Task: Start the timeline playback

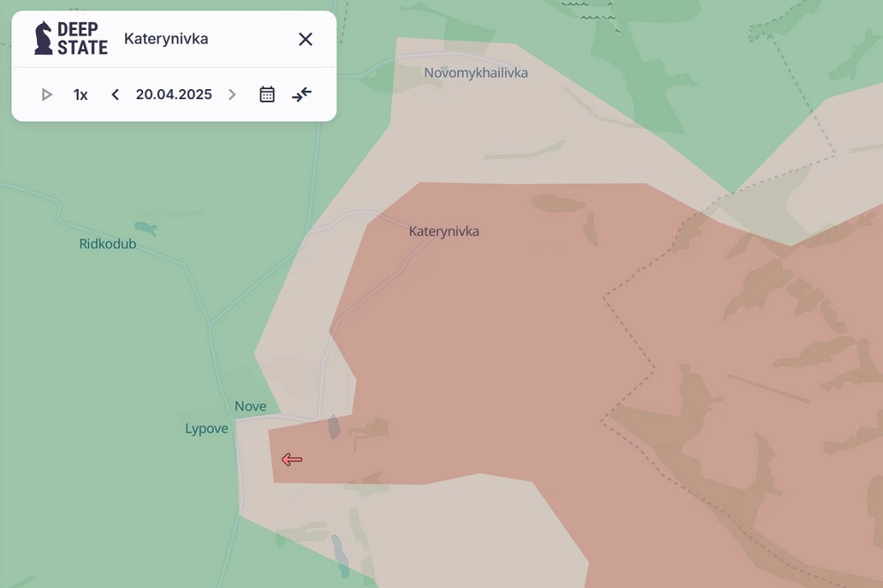Action: pyautogui.click(x=47, y=94)
